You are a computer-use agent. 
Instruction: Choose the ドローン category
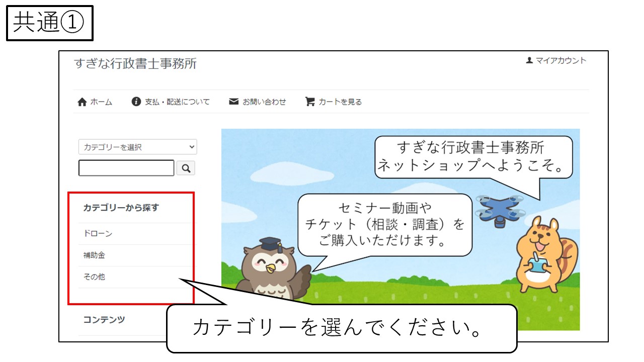(x=98, y=234)
